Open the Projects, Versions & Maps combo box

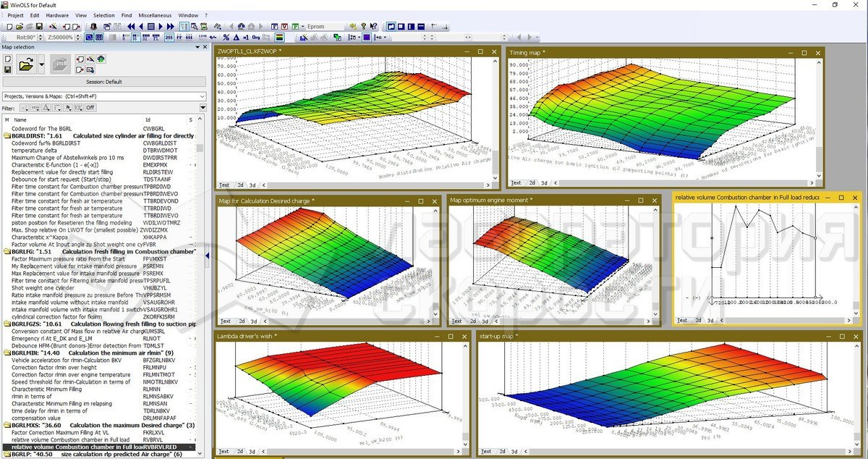click(x=104, y=96)
